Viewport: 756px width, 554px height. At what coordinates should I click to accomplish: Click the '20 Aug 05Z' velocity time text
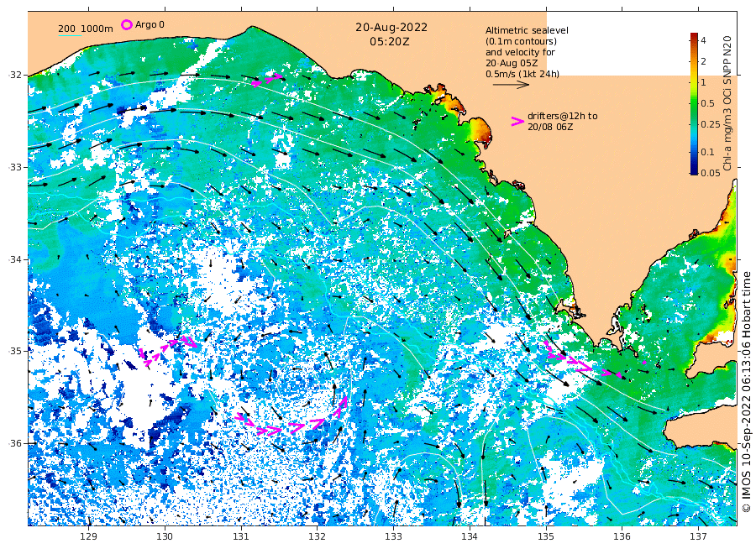[x=512, y=63]
